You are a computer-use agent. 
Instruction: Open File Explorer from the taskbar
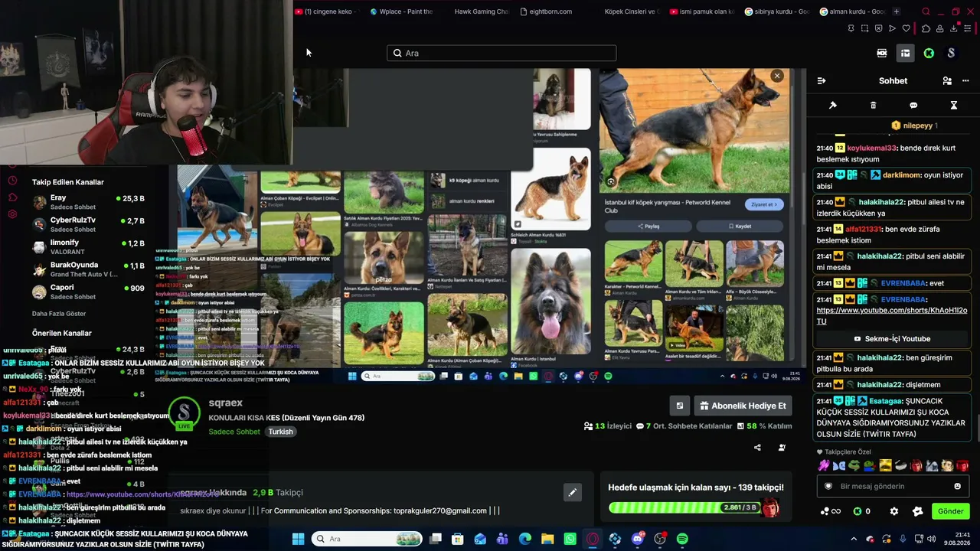coord(547,539)
